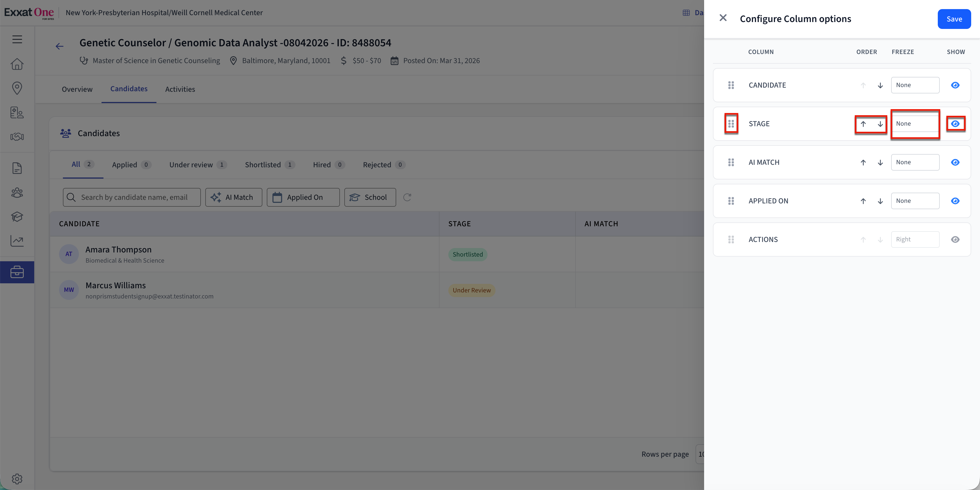The height and width of the screenshot is (490, 980).
Task: Open the briefcase jobs sidebar icon
Action: [x=17, y=272]
